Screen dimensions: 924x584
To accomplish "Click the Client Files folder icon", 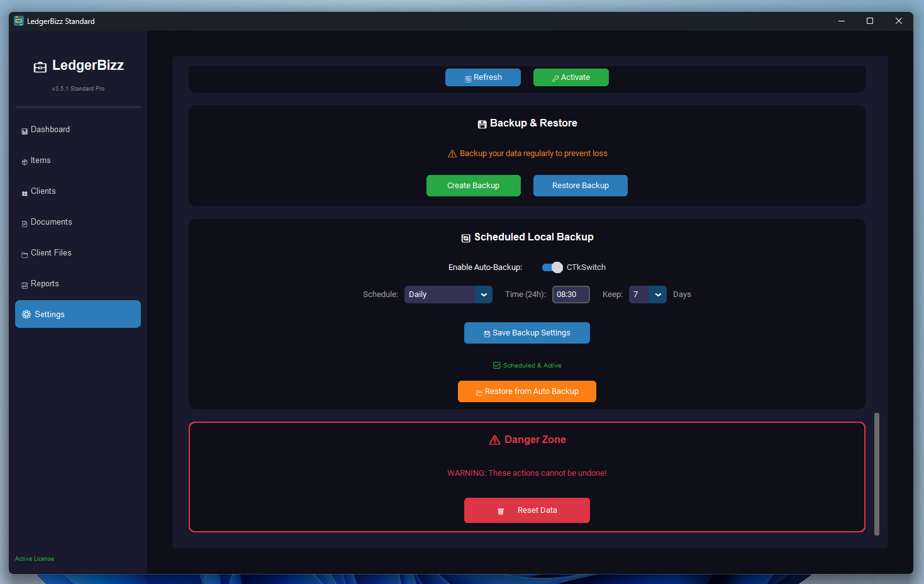I will [25, 254].
